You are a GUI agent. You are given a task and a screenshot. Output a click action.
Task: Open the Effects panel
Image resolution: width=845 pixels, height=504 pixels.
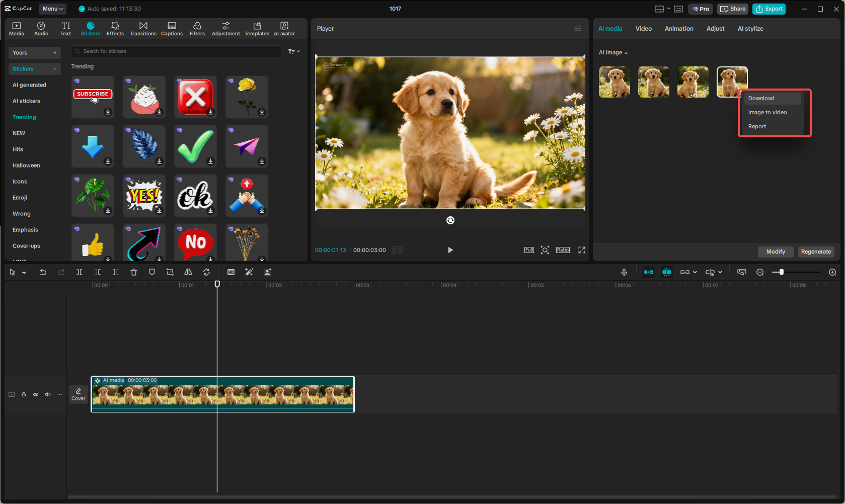115,29
